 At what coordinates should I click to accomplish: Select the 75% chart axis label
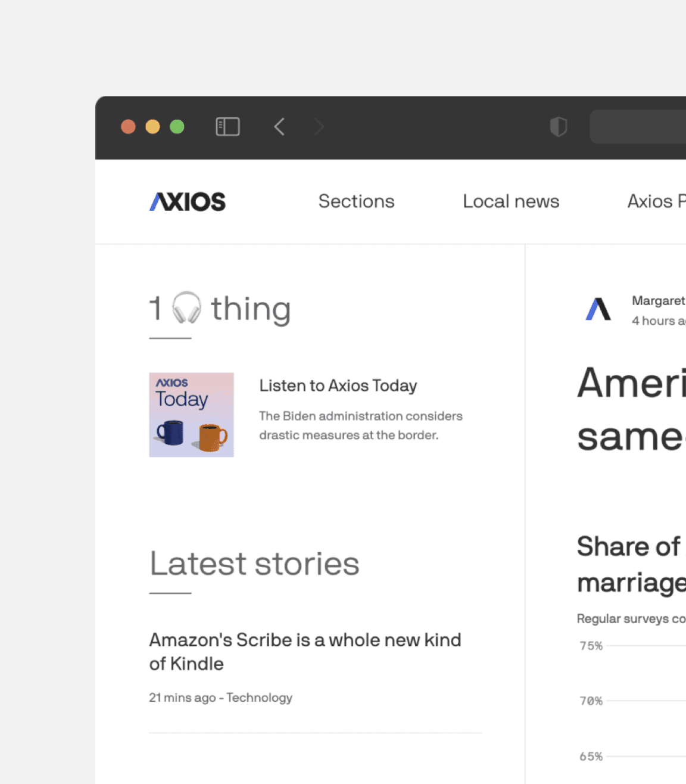[591, 646]
